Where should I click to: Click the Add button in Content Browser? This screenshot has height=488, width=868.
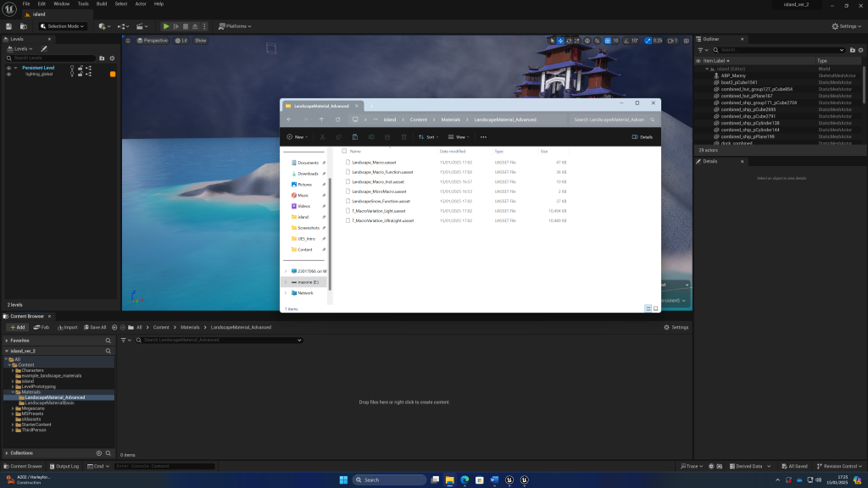[x=17, y=328]
